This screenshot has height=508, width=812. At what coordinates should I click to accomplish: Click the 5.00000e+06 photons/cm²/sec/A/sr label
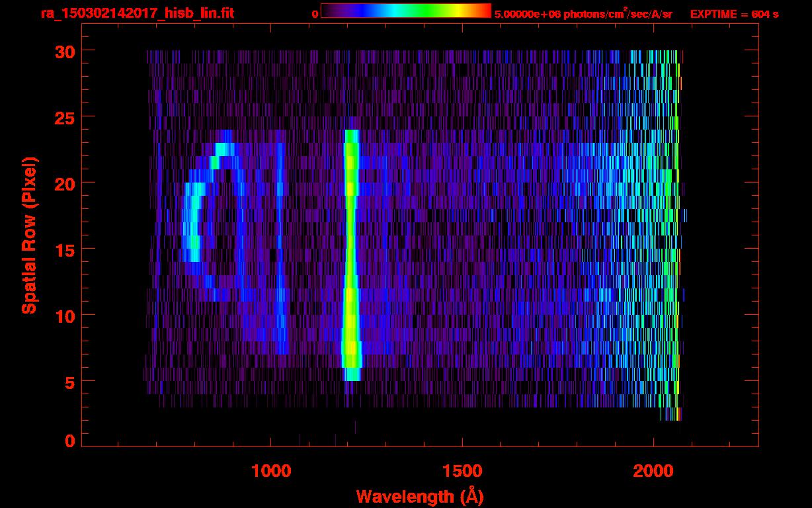(583, 14)
